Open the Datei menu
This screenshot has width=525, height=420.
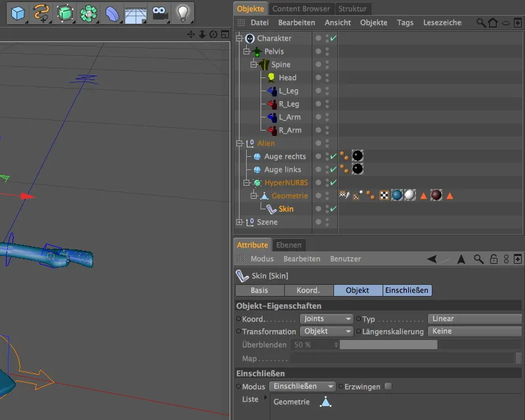(259, 23)
